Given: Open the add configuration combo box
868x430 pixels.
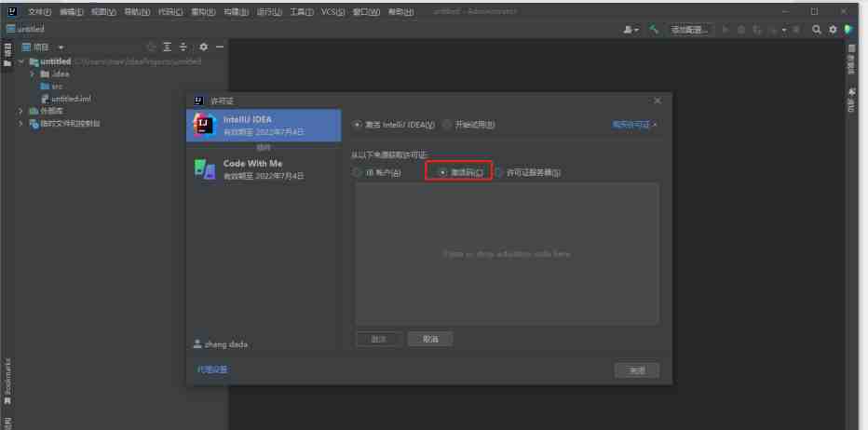Looking at the screenshot, I should 690,30.
